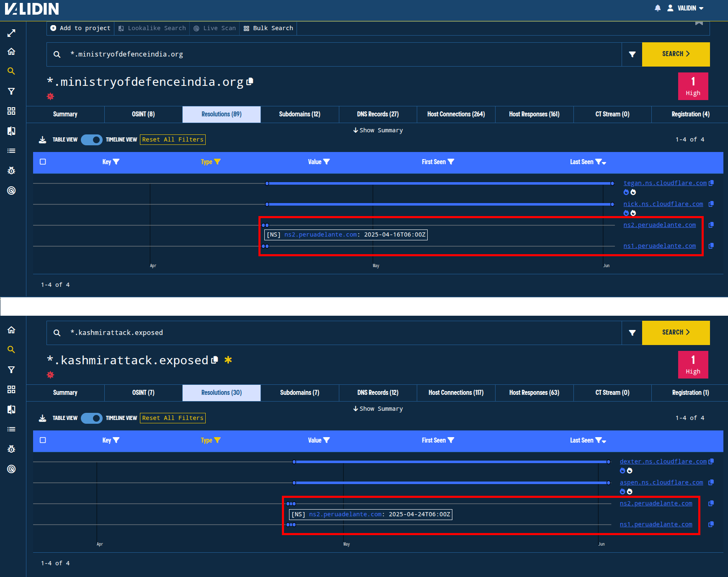Open Value column filter in ministryofdefenceindia table
Viewport: 728px width, 577px height.
[x=326, y=162]
